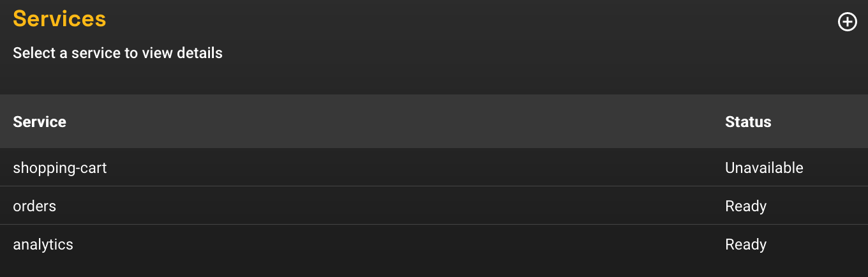Click the Services page heading

[59, 19]
